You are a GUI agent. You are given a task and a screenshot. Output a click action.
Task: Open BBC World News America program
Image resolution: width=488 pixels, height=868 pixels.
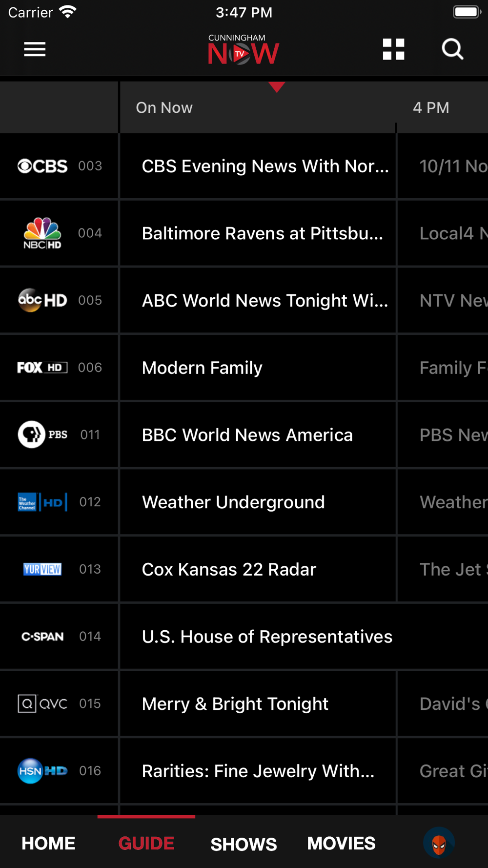258,434
